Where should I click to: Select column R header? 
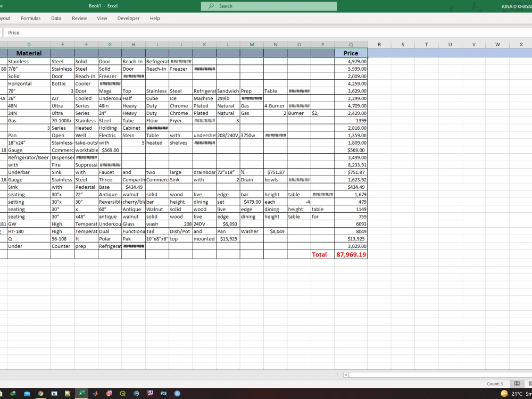[379, 45]
